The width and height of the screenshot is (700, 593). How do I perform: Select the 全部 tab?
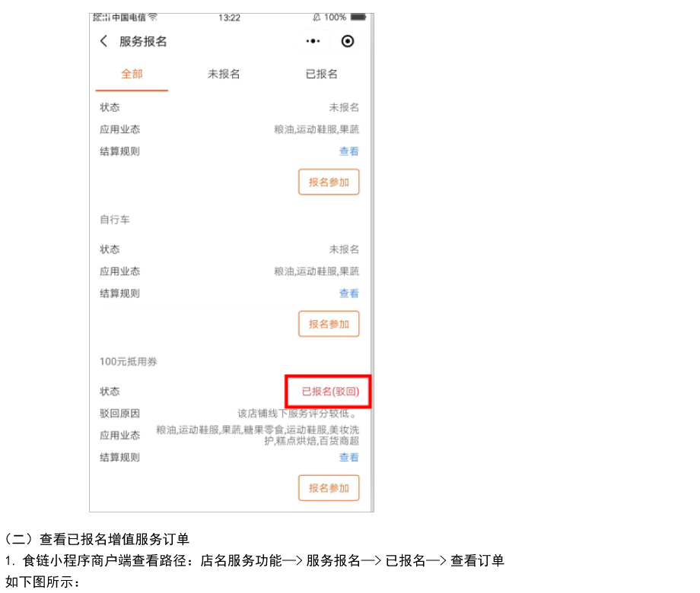132,74
